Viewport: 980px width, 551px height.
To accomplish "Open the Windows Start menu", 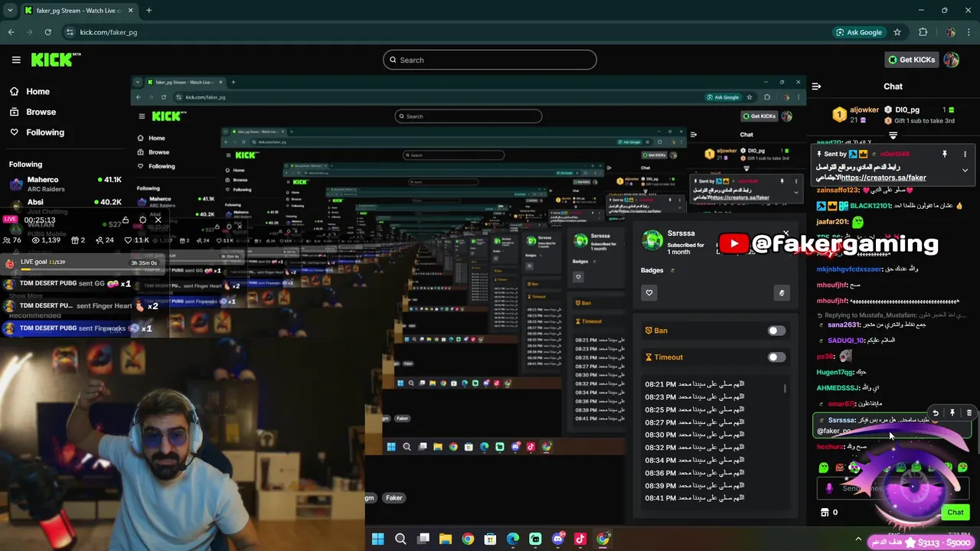I will (x=377, y=539).
